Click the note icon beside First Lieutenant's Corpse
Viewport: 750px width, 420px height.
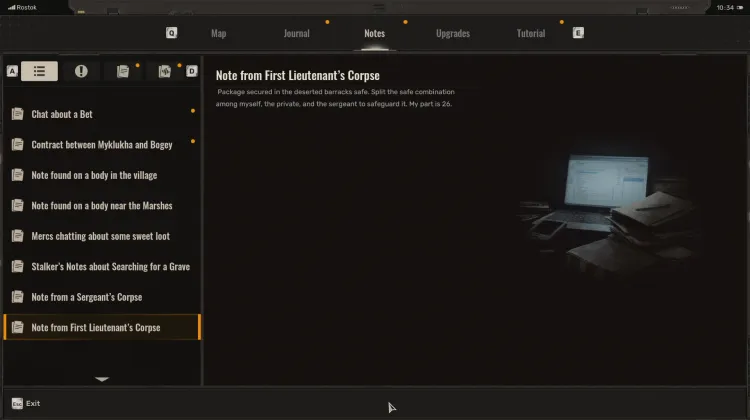18,327
